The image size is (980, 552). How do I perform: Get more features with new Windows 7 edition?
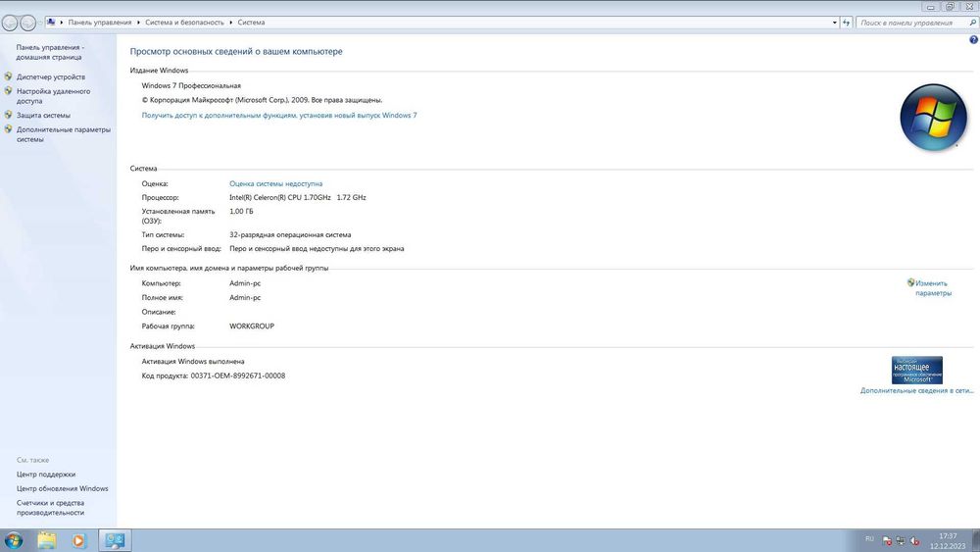(278, 115)
